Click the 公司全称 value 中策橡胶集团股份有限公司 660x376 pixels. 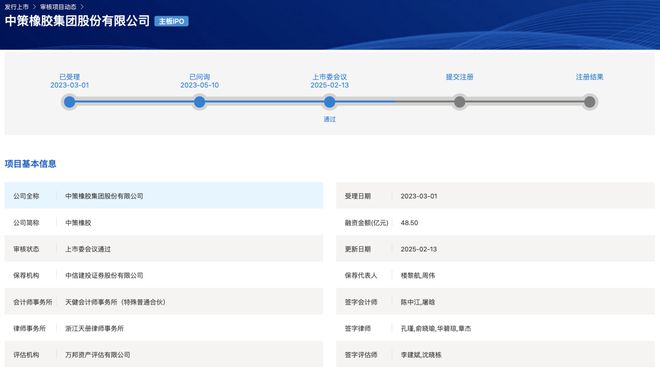tap(104, 196)
